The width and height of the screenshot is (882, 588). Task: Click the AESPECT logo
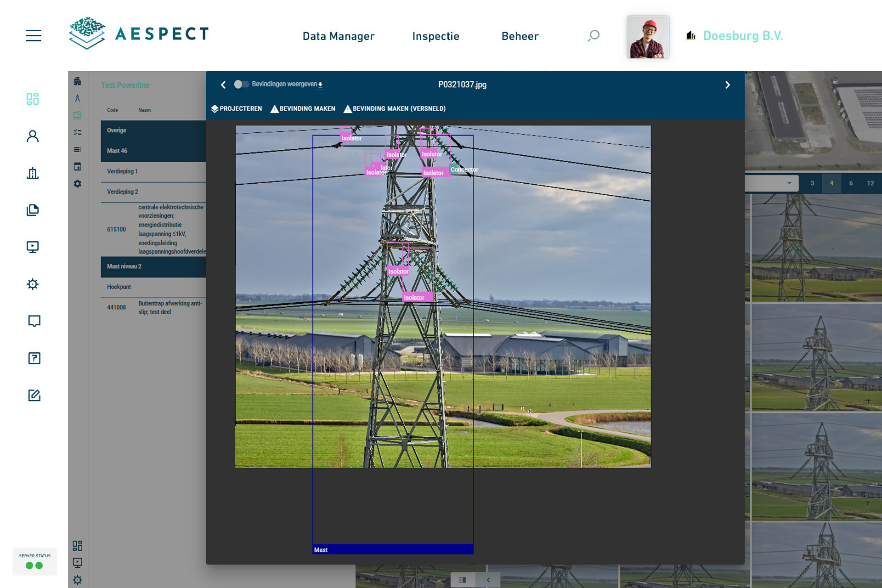[139, 34]
